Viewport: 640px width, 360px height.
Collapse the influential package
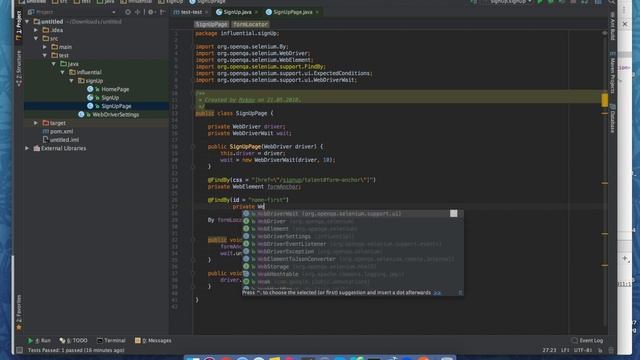click(x=62, y=72)
